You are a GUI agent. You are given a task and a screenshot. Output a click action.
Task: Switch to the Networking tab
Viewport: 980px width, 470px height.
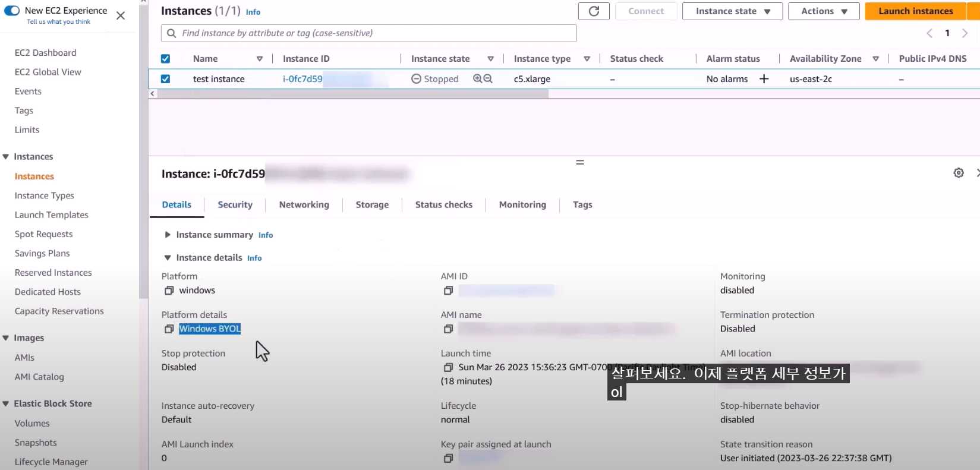304,204
